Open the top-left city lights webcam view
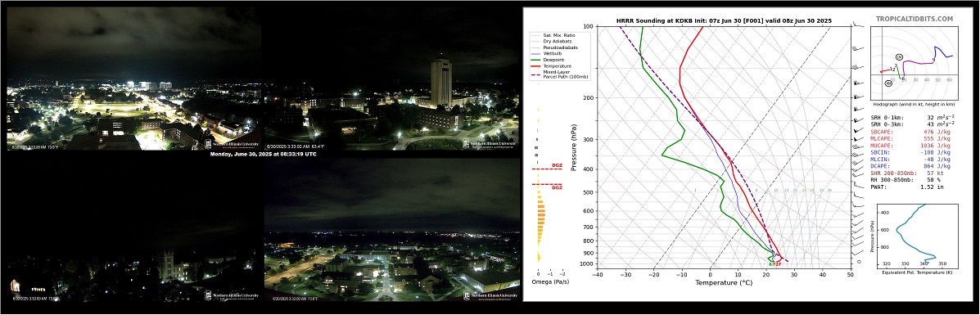This screenshot has height=315, width=980. 133,79
